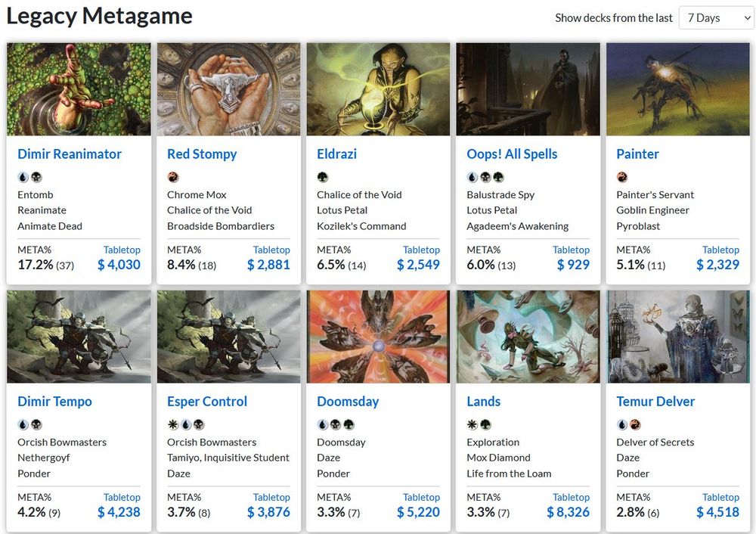
Task: Open the Painter deck art image
Action: (677, 89)
